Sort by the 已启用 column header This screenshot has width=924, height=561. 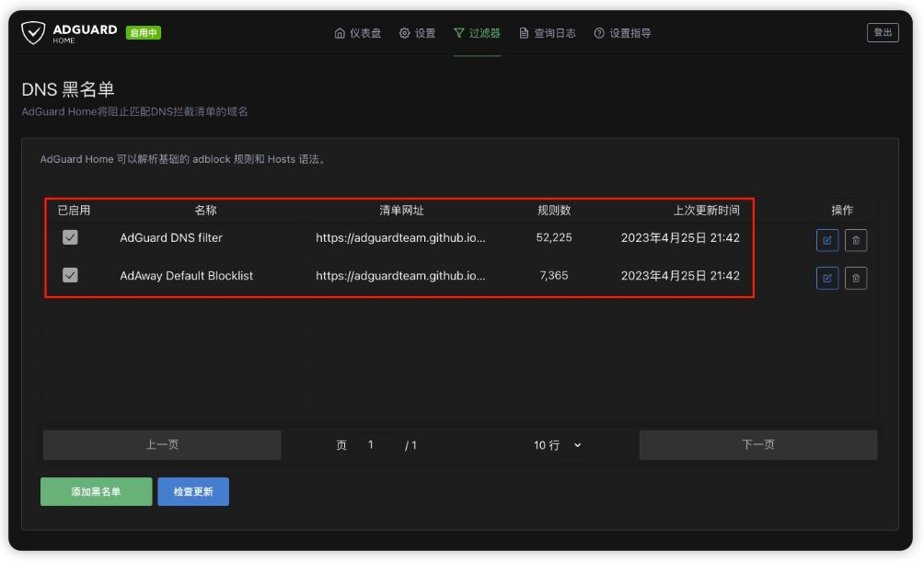74,211
